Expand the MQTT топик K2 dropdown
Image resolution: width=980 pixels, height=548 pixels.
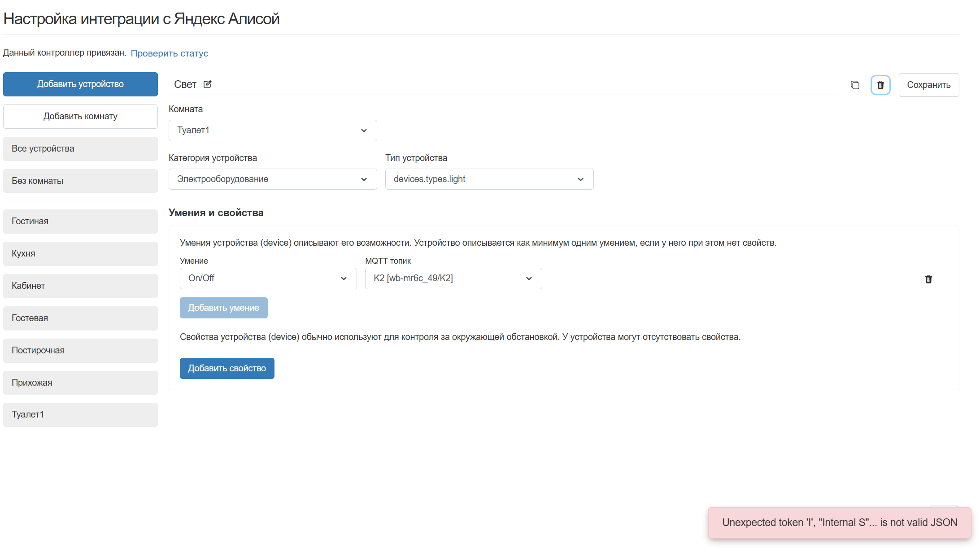[453, 278]
